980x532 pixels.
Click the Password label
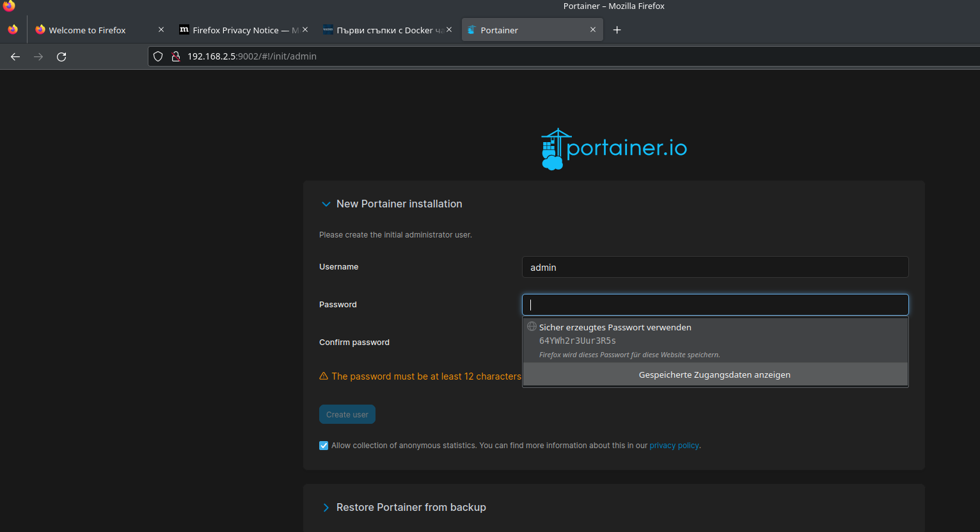(338, 305)
